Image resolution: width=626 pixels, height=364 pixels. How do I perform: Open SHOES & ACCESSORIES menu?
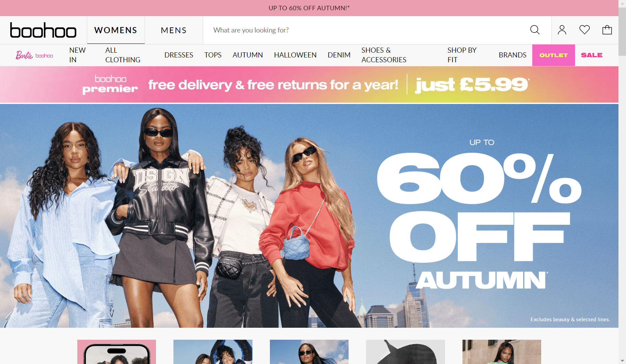(384, 55)
